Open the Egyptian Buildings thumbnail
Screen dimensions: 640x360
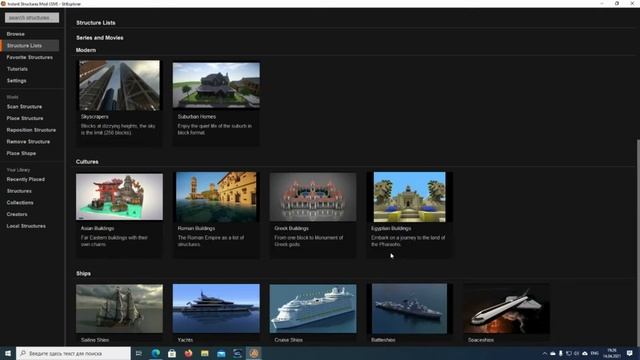coord(410,197)
